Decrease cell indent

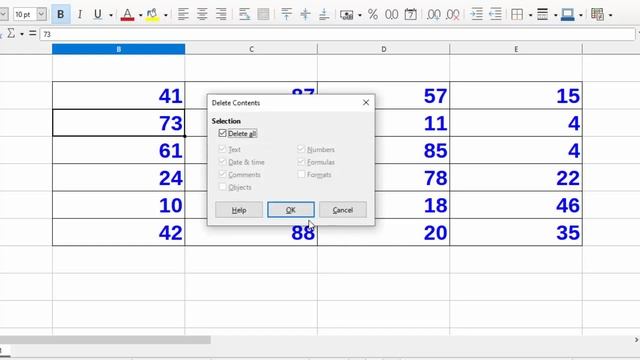495,15
